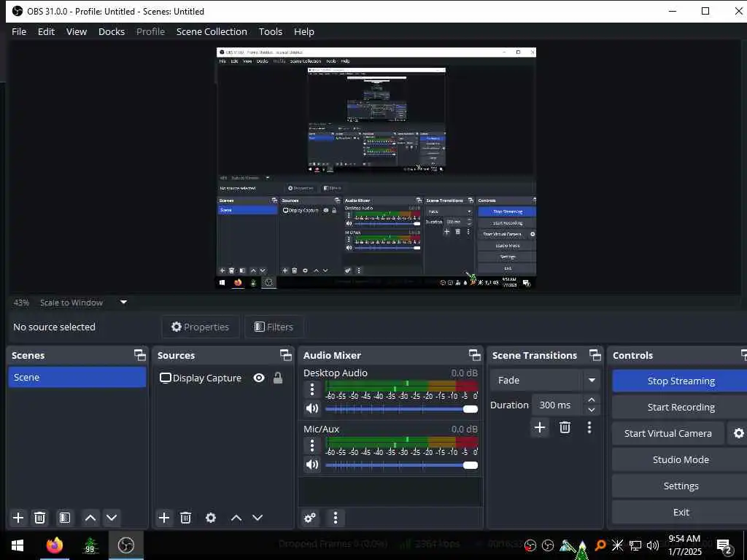Move scene up arrow in Scenes dock
This screenshot has width=747, height=560.
90,518
